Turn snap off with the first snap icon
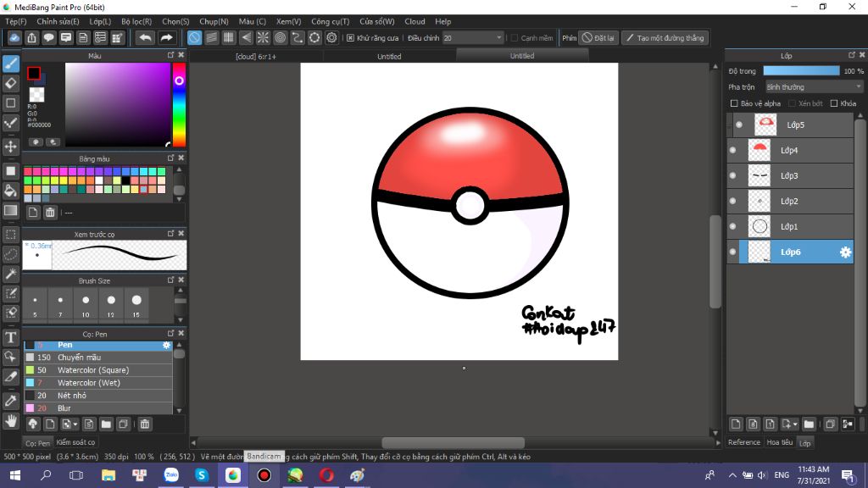The height and width of the screenshot is (488, 868). tap(194, 37)
